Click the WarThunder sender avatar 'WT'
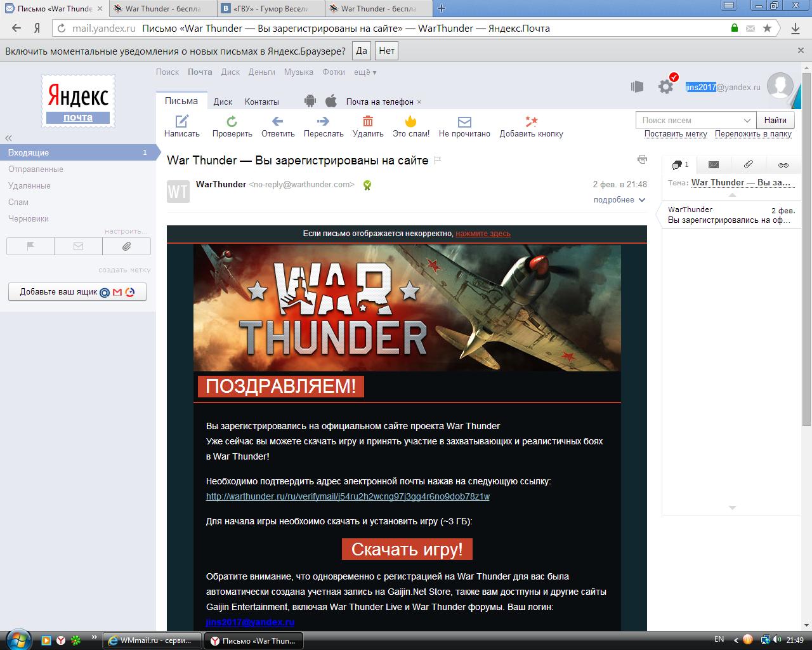 (x=178, y=191)
